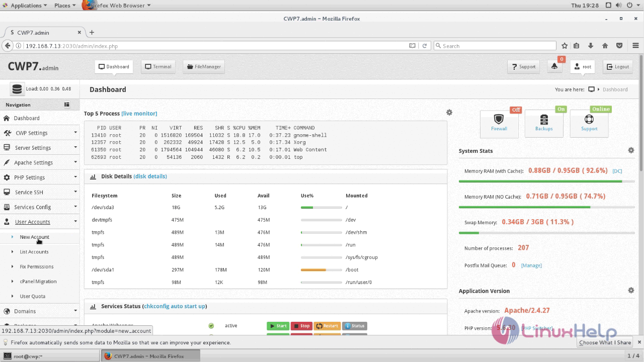Expand Domains menu
This screenshot has height=362, width=644.
[40, 311]
